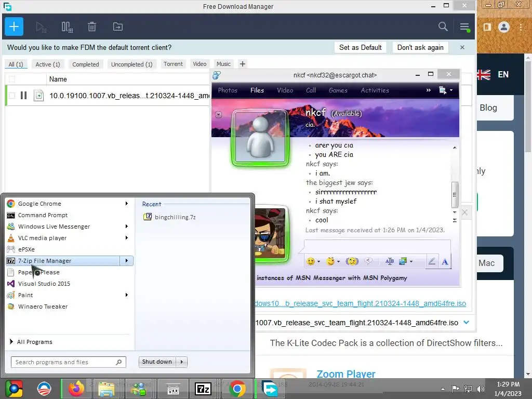
Task: Expand the VLC media player jump list arrow
Action: [x=126, y=238]
